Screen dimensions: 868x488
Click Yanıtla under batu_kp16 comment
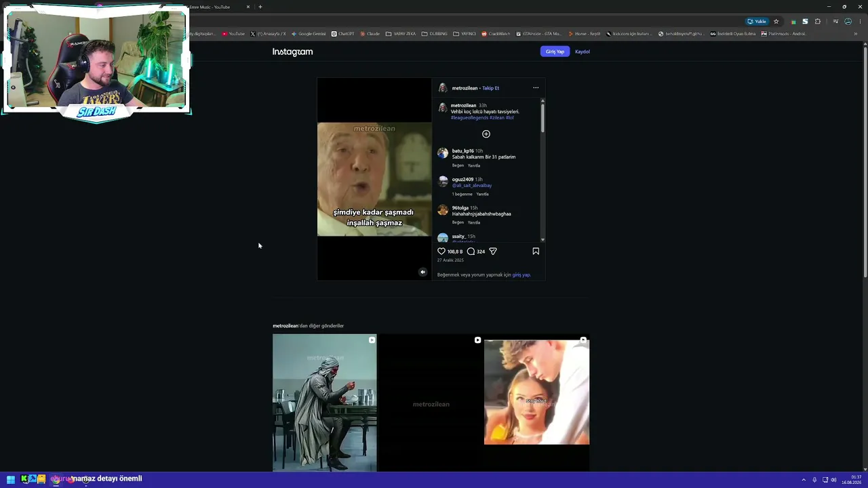[x=474, y=165]
